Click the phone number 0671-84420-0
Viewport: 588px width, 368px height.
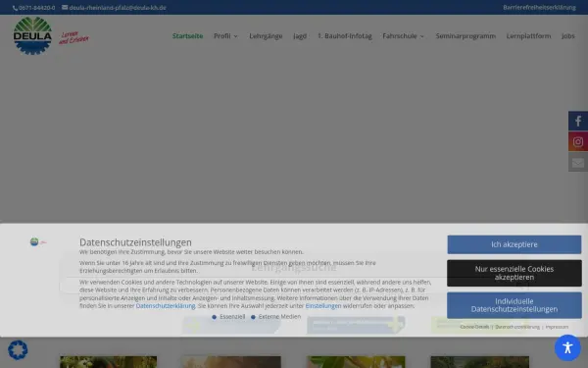pos(36,8)
